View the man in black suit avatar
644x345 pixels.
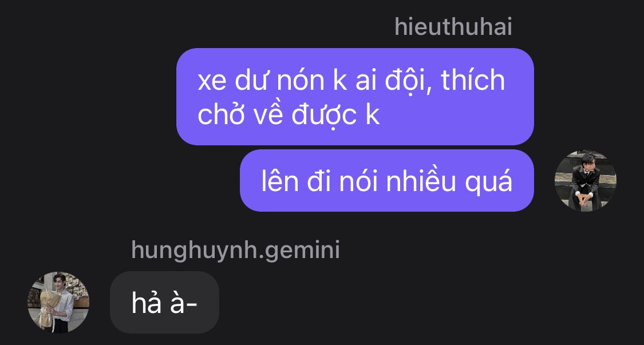click(x=585, y=181)
